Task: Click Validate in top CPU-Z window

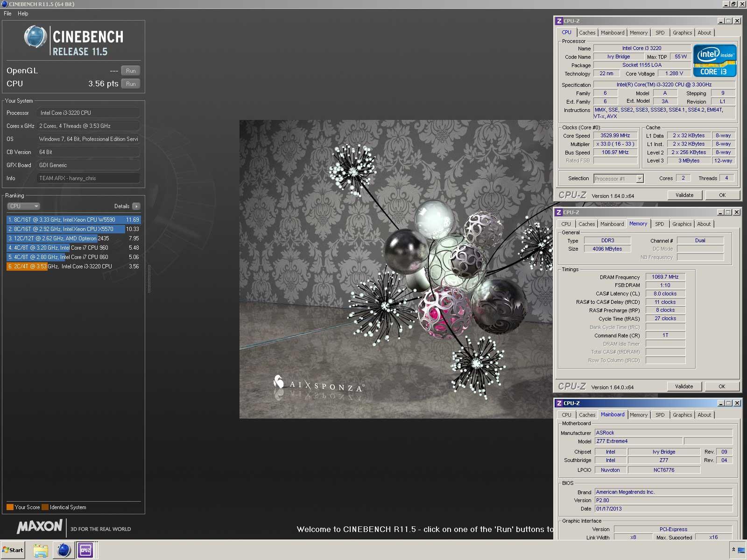Action: pyautogui.click(x=684, y=195)
